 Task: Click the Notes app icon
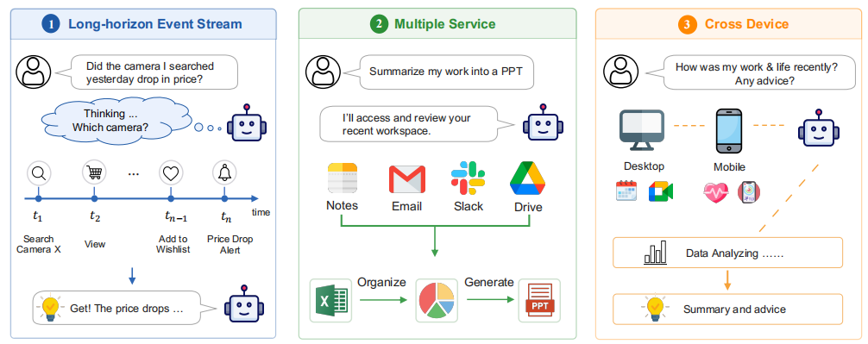point(342,178)
